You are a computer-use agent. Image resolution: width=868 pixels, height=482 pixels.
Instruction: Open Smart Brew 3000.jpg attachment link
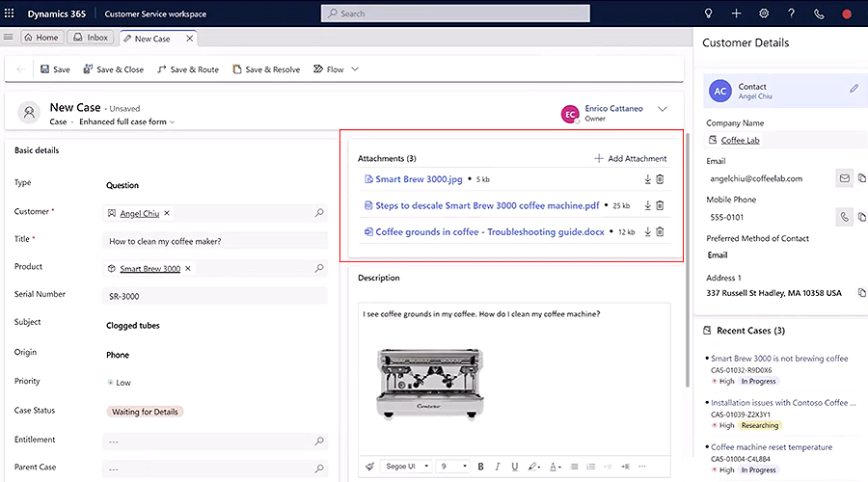[x=419, y=179]
